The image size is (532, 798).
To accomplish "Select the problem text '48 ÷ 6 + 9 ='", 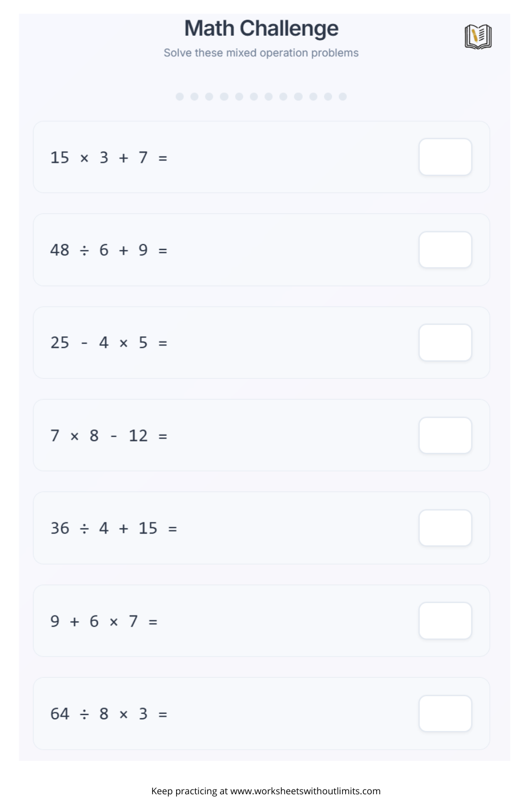I will click(109, 250).
